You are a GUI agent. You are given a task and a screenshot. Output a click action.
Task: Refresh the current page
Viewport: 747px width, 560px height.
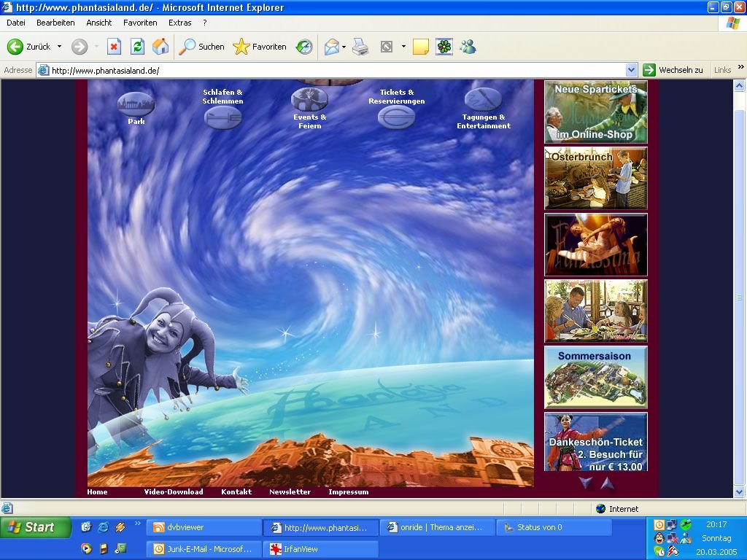(137, 47)
